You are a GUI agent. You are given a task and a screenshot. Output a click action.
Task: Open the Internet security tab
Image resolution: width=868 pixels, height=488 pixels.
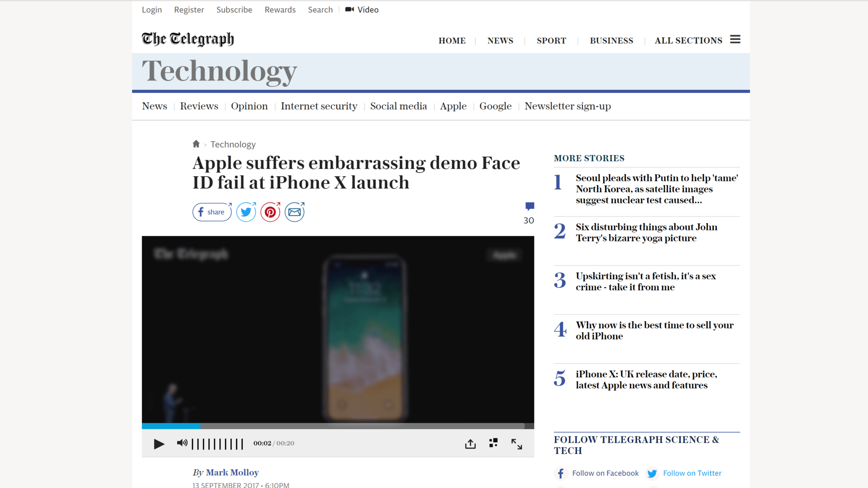click(319, 106)
